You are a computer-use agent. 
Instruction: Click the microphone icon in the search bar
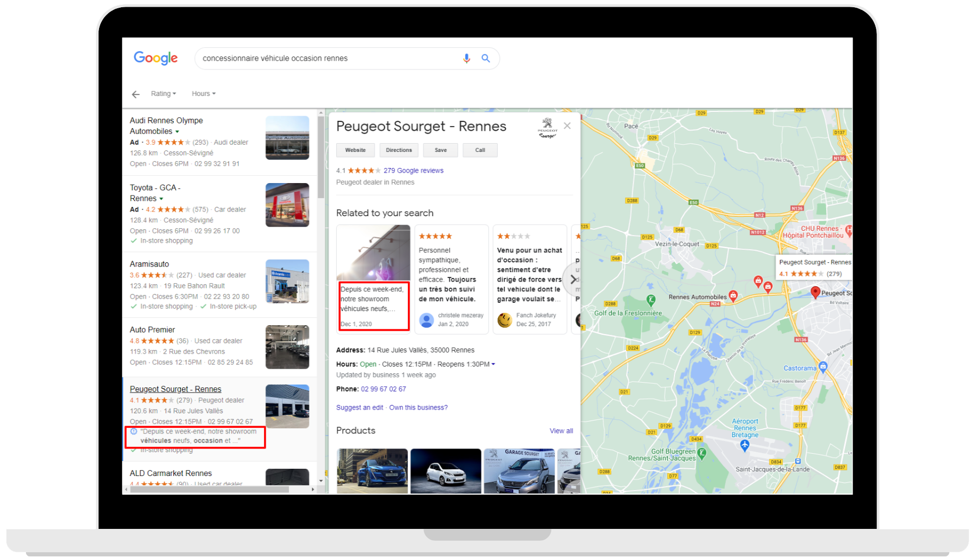coord(466,58)
